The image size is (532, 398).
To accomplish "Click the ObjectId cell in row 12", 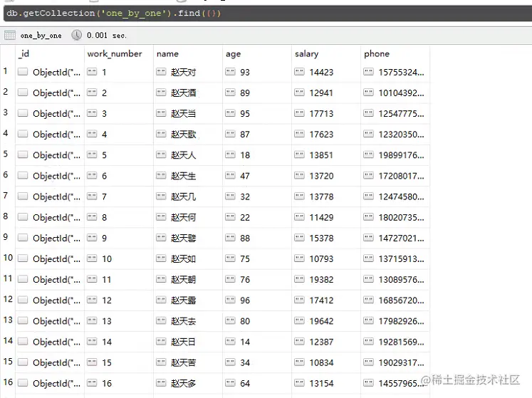I will tap(57, 300).
